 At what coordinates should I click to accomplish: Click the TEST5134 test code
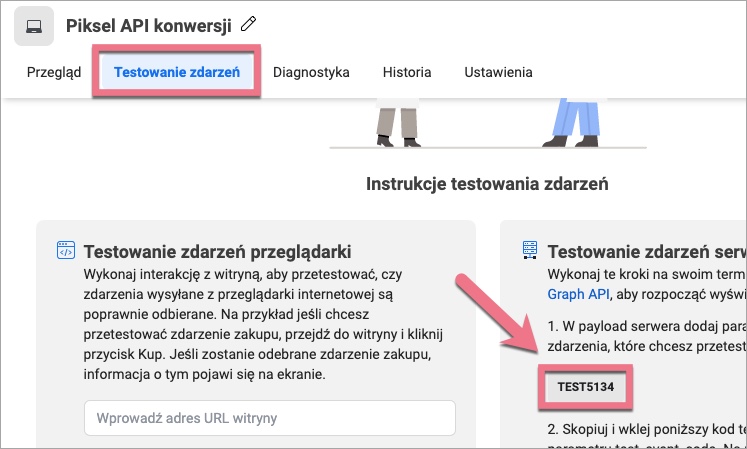(x=586, y=386)
